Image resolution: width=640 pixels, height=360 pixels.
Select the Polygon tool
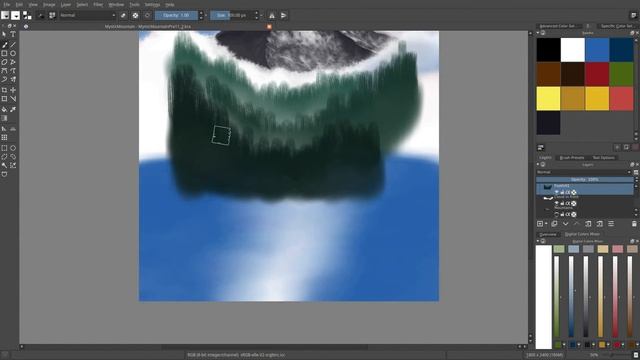pyautogui.click(x=4, y=62)
